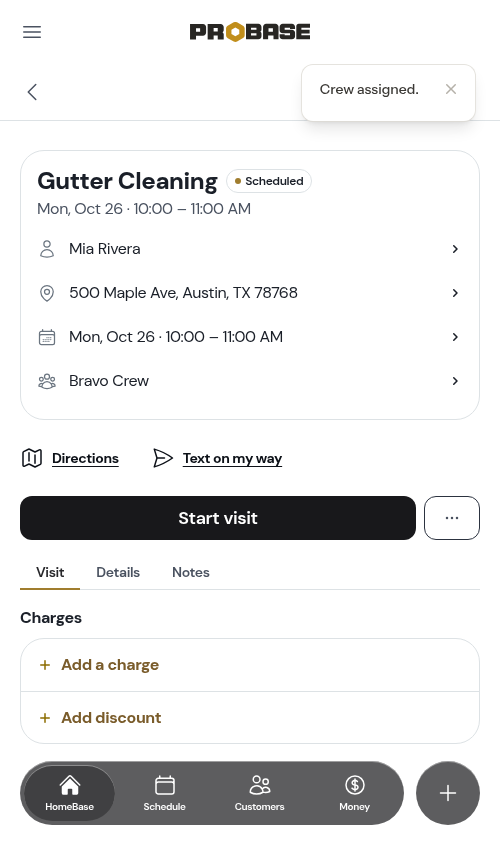500x845 pixels.
Task: Switch to the Details tab
Action: pyautogui.click(x=118, y=572)
